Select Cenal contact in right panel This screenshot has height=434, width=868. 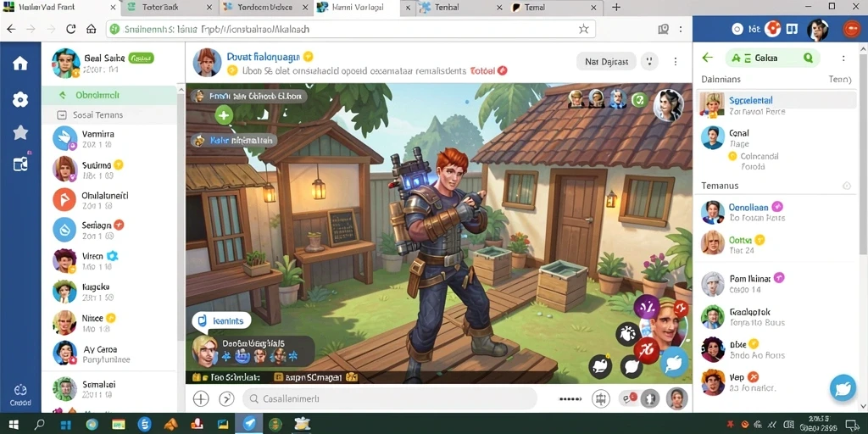[x=776, y=138]
